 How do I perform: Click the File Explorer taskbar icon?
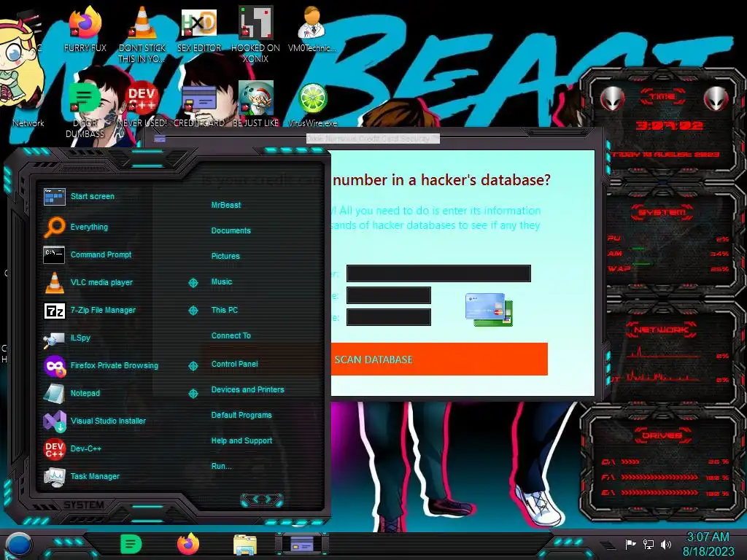click(245, 545)
